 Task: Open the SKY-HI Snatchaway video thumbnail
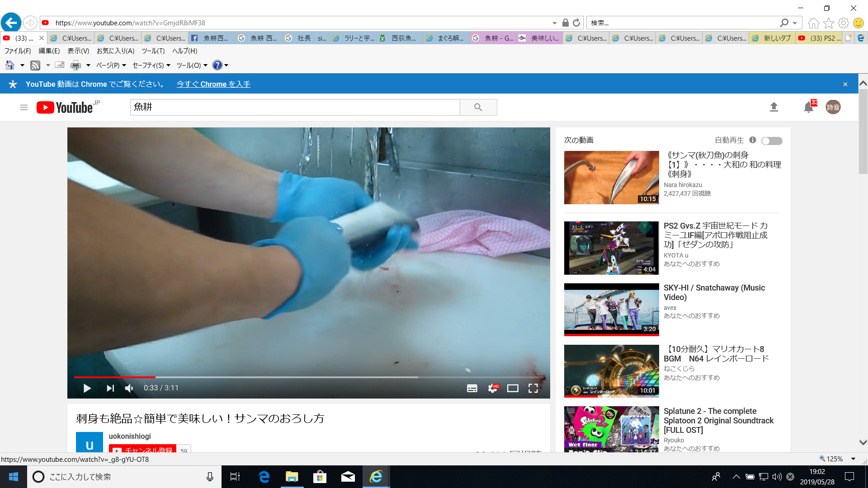pyautogui.click(x=611, y=310)
